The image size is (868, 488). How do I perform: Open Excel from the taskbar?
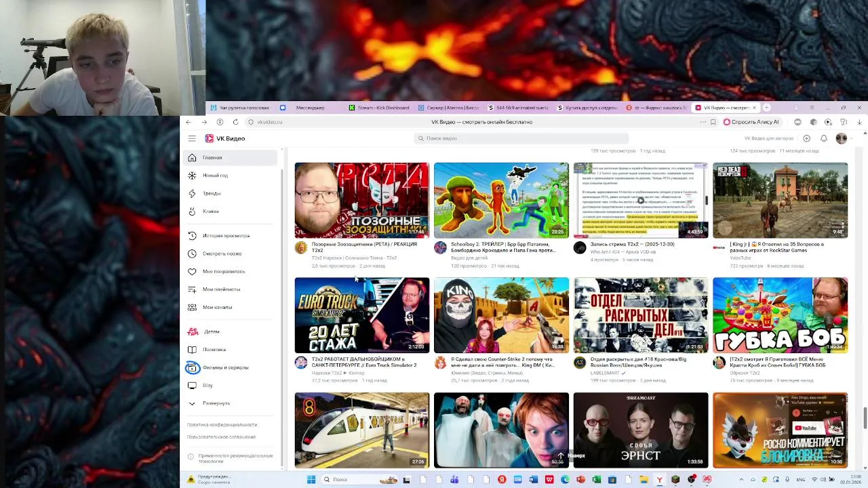pos(596,480)
